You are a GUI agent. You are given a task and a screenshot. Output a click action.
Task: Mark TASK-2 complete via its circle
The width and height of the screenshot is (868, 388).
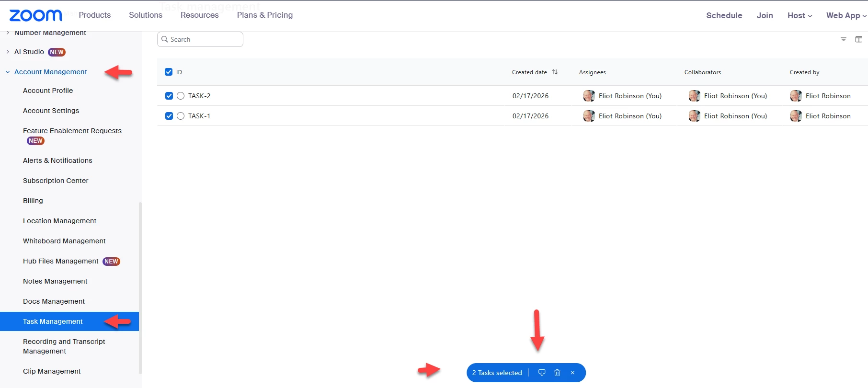(181, 96)
